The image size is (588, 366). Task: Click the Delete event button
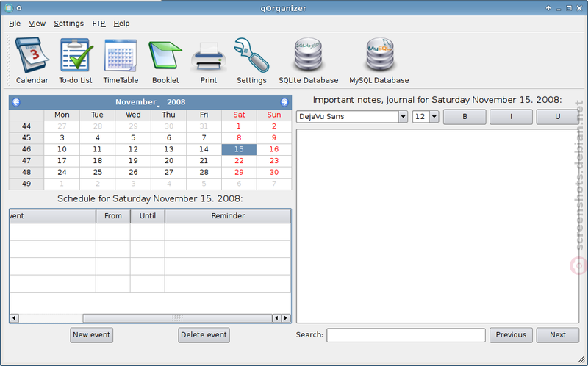[x=204, y=335]
